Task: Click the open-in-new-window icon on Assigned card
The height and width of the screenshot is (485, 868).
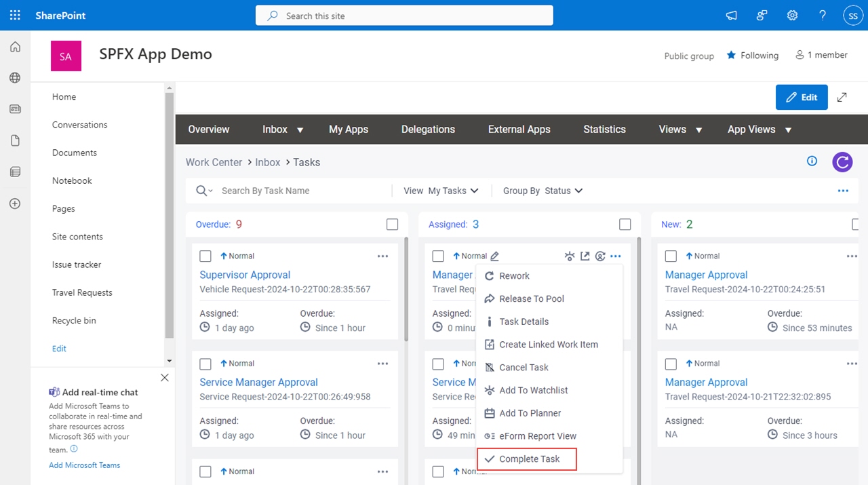Action: [585, 256]
